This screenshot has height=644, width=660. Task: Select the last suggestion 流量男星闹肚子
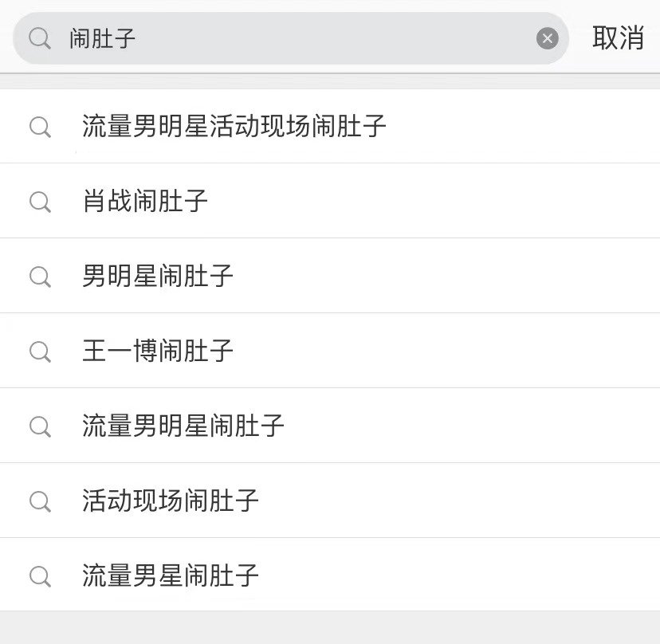170,575
